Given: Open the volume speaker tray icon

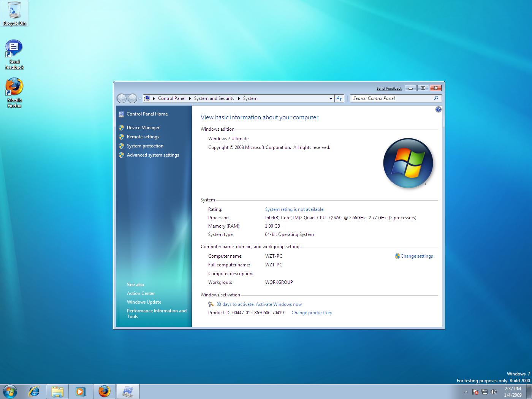Looking at the screenshot, I should coord(494,392).
